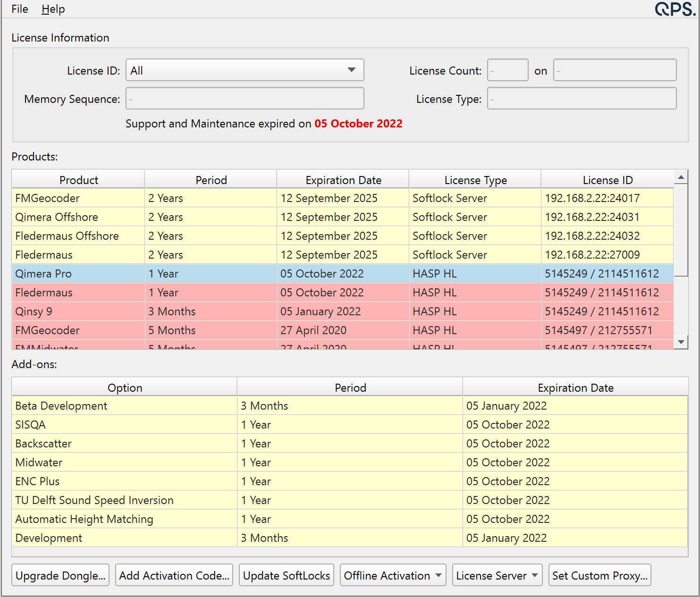This screenshot has height=597, width=700.
Task: Click the Update SoftLocks button
Action: pyautogui.click(x=286, y=575)
